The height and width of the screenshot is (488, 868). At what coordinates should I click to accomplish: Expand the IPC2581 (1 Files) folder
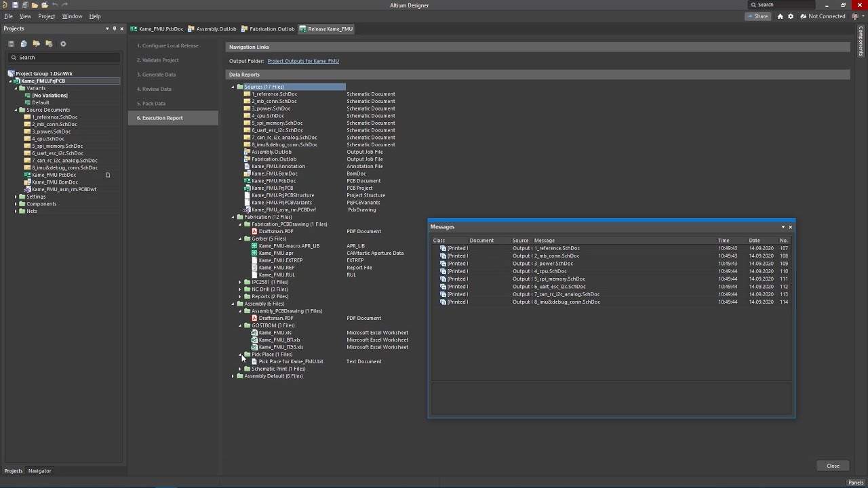click(x=240, y=282)
